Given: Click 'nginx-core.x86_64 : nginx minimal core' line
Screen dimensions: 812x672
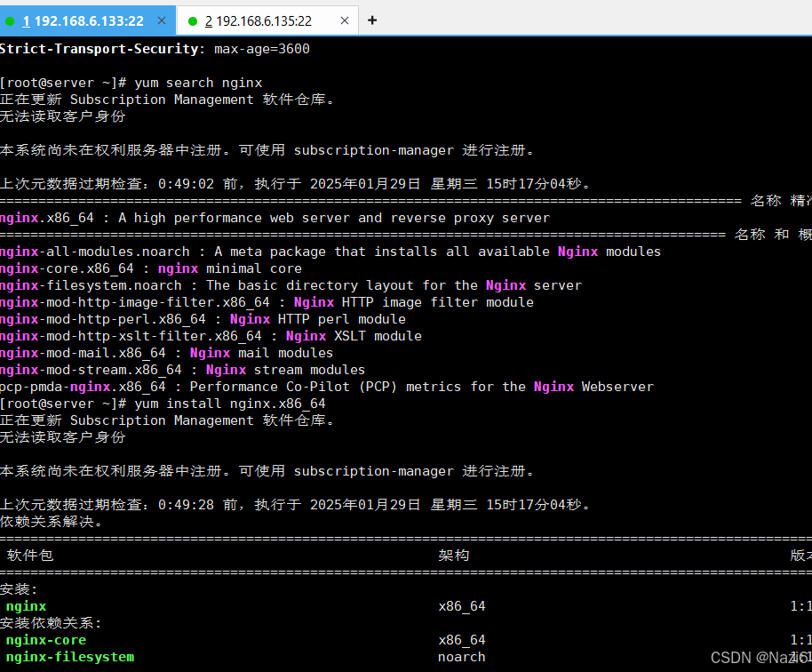Looking at the screenshot, I should [x=151, y=269].
